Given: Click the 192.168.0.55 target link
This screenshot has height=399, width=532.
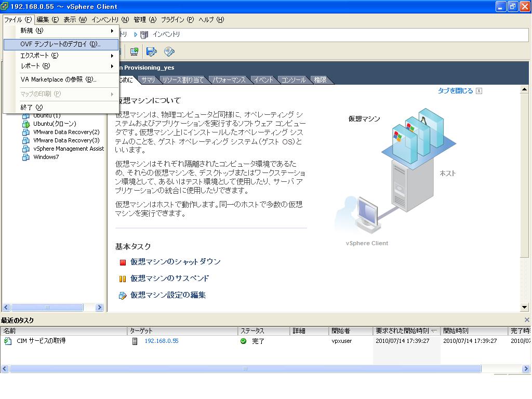Looking at the screenshot, I should 162,341.
